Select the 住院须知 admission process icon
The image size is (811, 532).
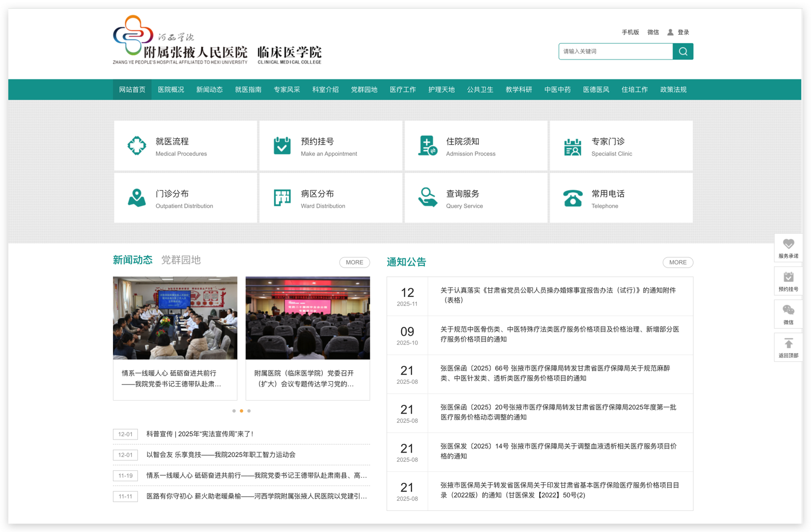coord(427,145)
